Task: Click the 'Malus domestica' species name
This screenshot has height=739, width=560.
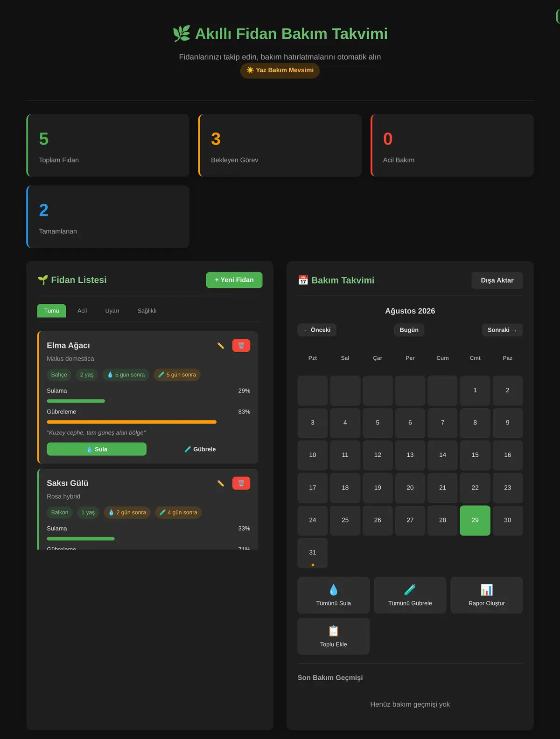Action: click(70, 359)
